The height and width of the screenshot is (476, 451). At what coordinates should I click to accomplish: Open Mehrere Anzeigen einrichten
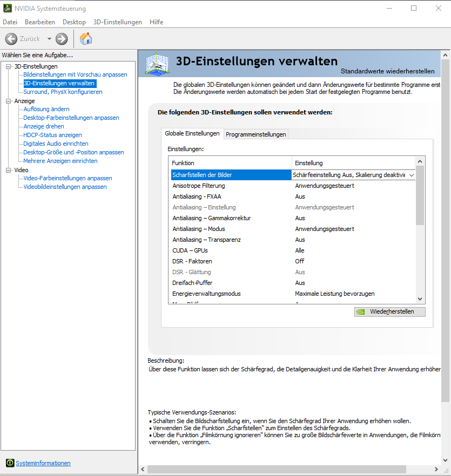point(60,161)
